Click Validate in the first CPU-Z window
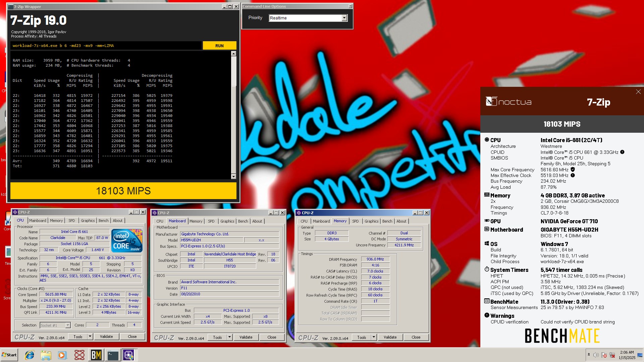The height and width of the screenshot is (362, 644). click(x=106, y=337)
